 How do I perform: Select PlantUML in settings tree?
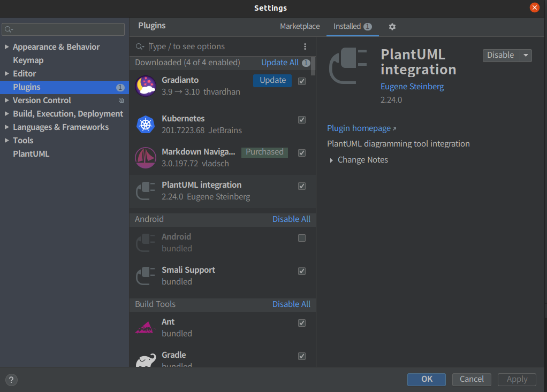pos(31,154)
